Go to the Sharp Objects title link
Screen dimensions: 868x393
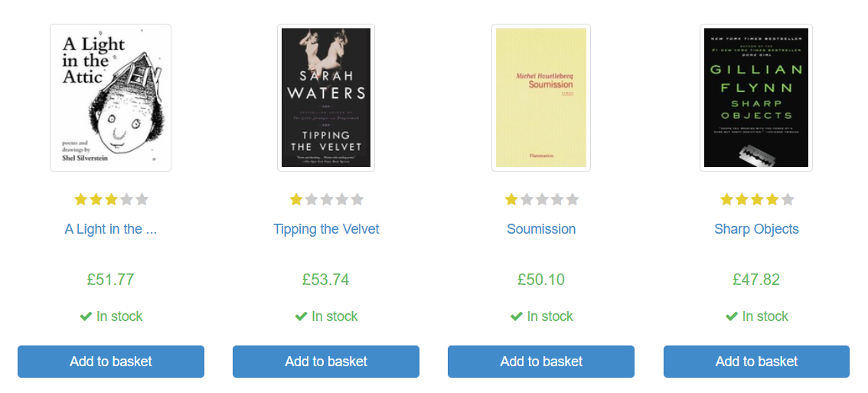point(756,229)
